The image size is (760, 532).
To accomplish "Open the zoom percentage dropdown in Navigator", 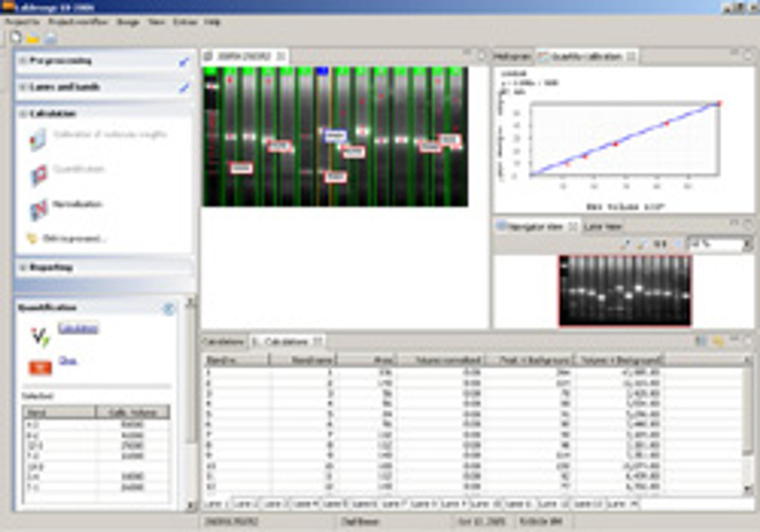I will tap(747, 245).
